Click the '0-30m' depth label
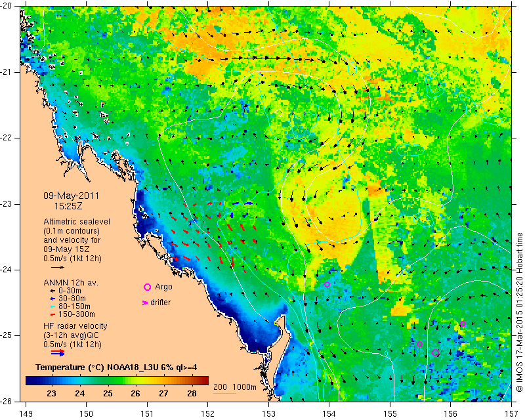 70,291
